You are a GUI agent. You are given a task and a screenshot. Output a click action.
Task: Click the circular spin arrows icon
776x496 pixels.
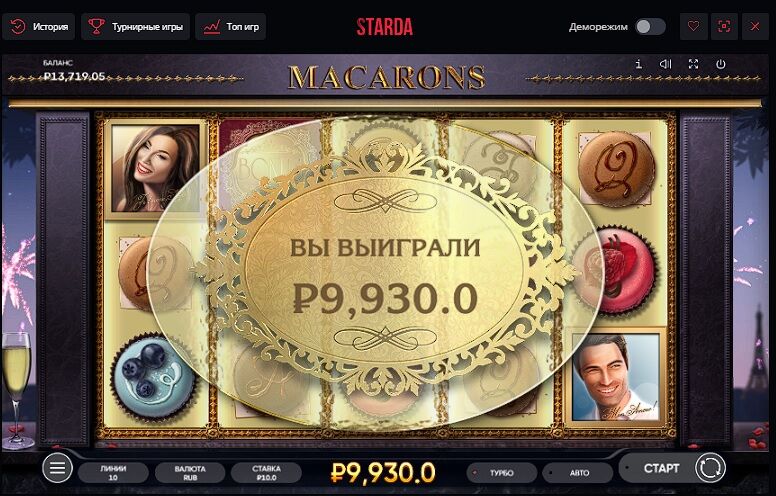tap(710, 467)
